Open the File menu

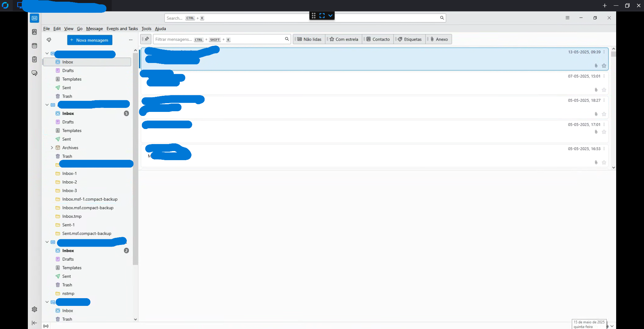coord(46,29)
